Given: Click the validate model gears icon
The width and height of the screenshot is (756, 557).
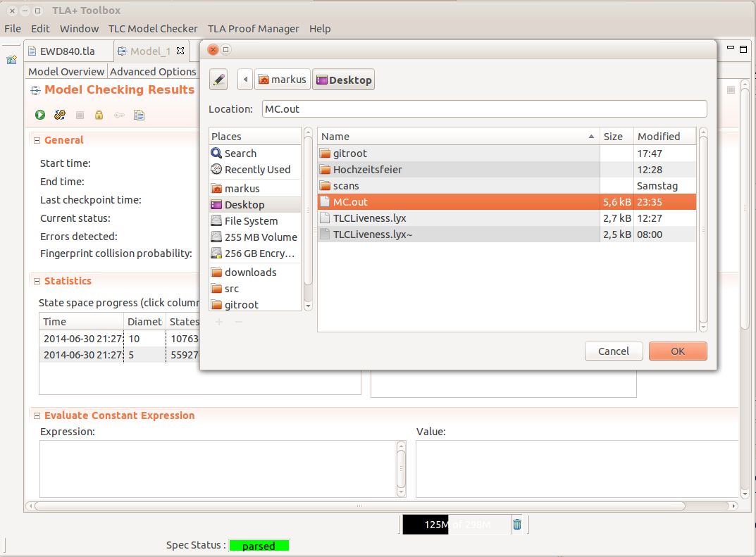Looking at the screenshot, I should click(60, 115).
